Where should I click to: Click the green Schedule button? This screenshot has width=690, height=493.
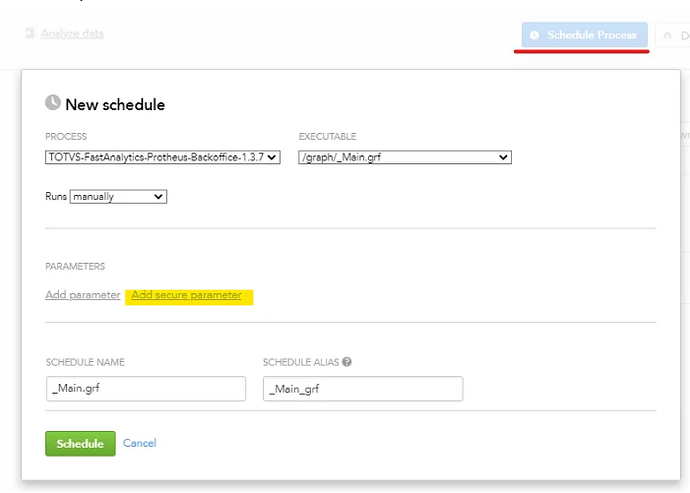[x=80, y=443]
